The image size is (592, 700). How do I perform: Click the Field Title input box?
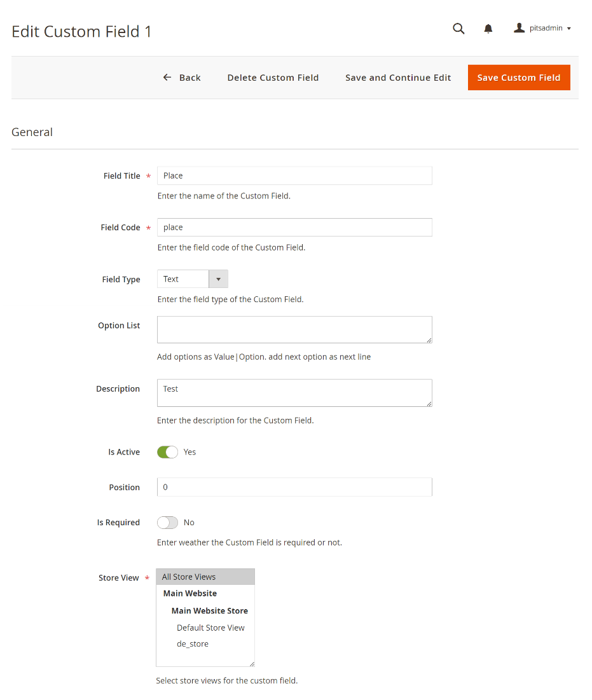[294, 176]
